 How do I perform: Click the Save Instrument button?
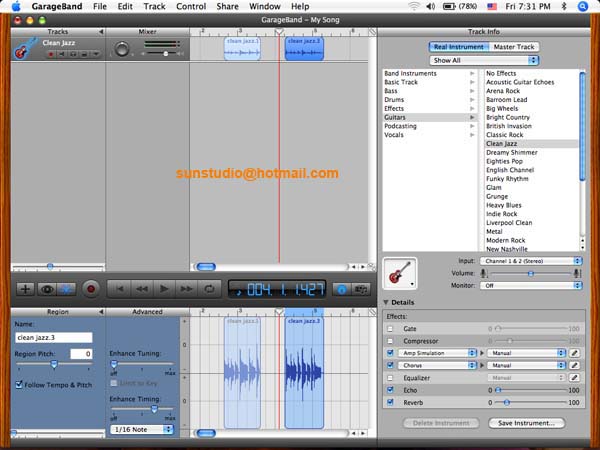click(527, 423)
